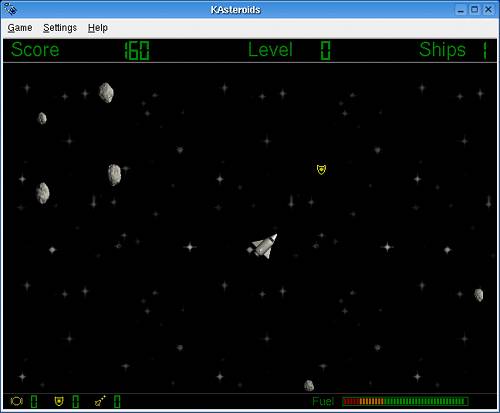Close the KAsteroids window

tap(488, 10)
